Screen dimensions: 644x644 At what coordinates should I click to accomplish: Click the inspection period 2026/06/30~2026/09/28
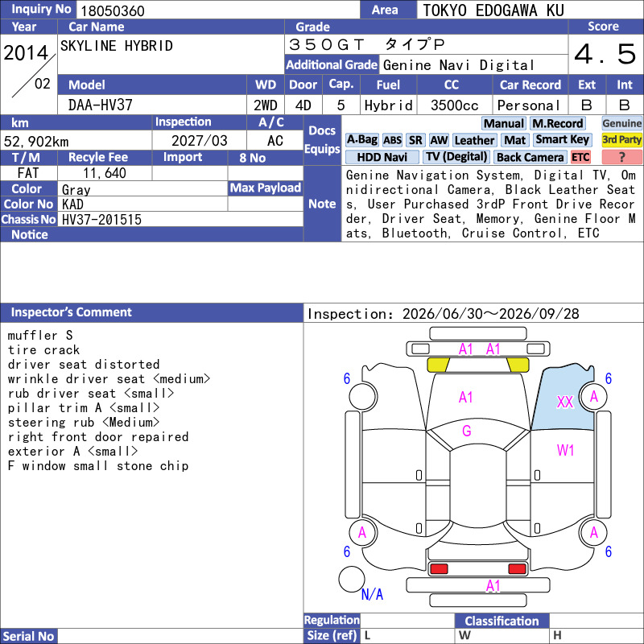pyautogui.click(x=490, y=314)
